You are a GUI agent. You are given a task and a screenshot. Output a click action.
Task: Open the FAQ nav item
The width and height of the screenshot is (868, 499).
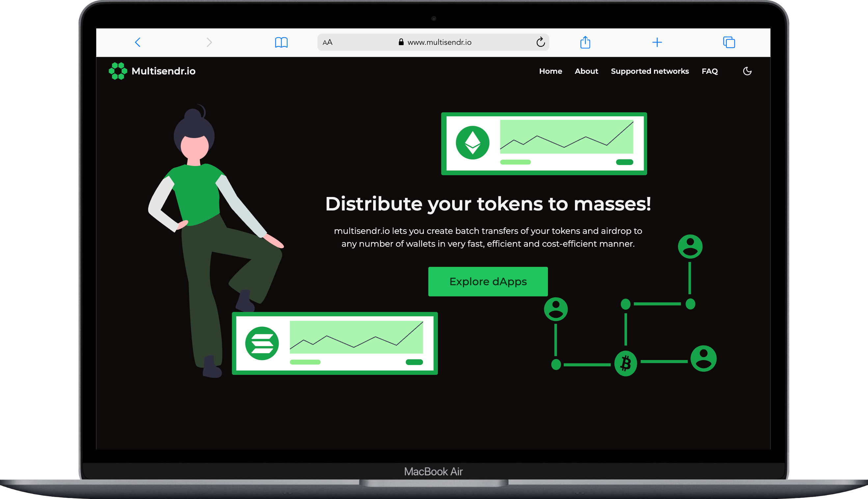click(709, 71)
